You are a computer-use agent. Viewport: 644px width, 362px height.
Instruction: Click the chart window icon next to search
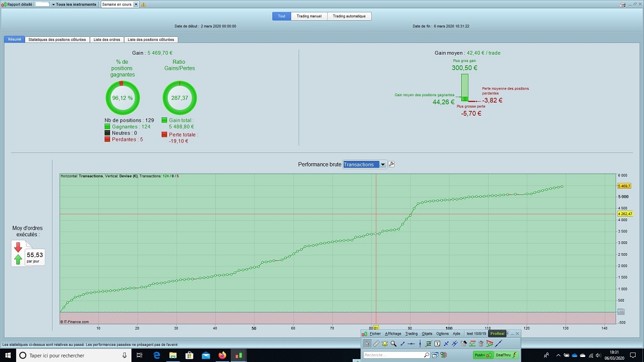click(435, 355)
